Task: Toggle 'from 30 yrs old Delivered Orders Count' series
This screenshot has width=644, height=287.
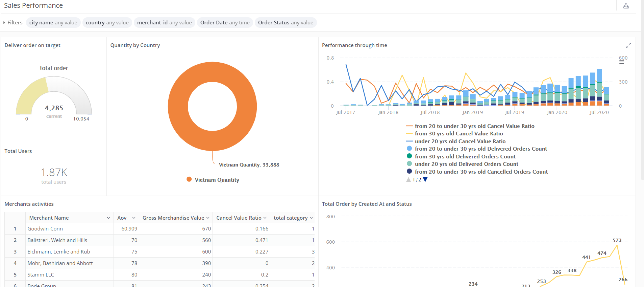Action: click(x=461, y=157)
